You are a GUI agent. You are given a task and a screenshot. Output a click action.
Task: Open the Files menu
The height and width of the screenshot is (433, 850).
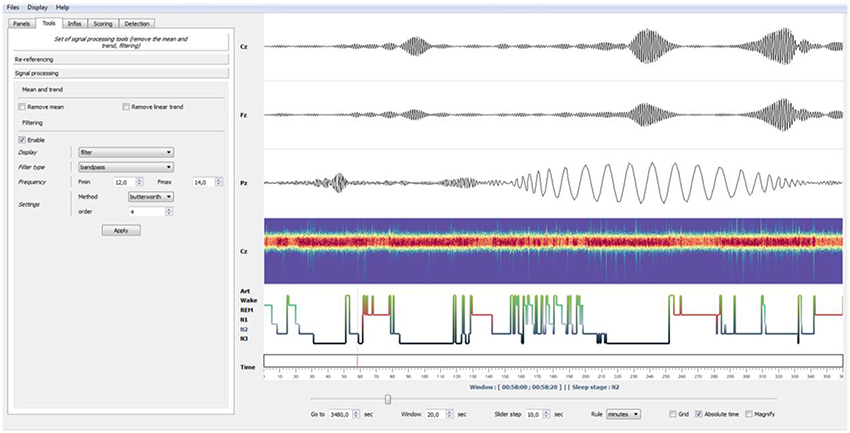(x=13, y=8)
